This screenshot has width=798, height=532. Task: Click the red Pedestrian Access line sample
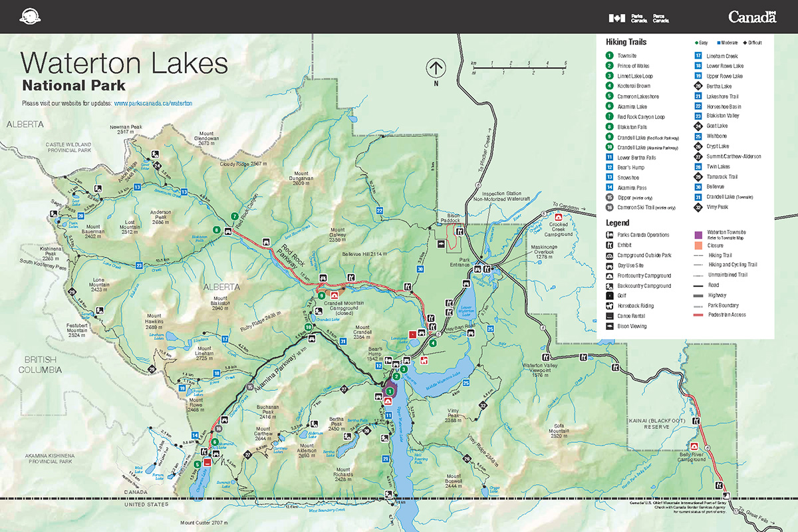click(698, 315)
